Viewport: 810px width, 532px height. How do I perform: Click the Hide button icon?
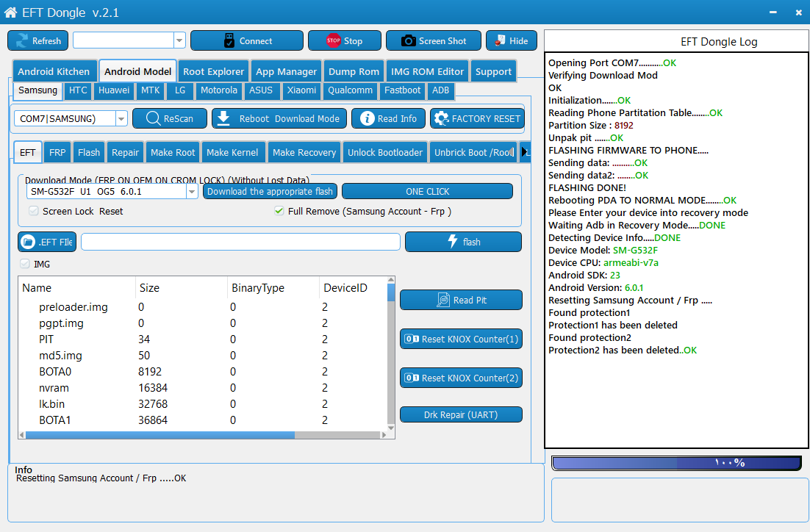click(500, 41)
